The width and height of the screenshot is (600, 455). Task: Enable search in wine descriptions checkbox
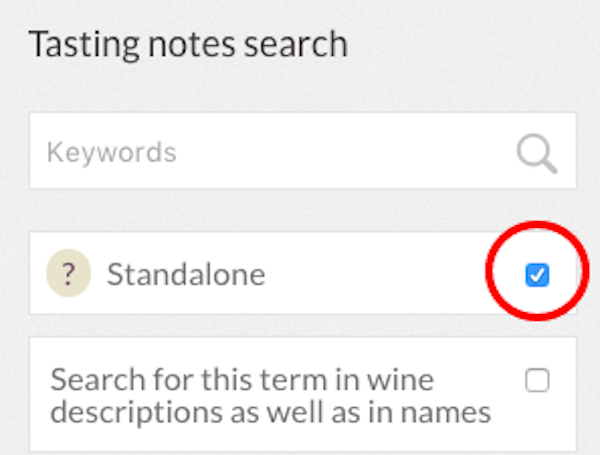[x=537, y=380]
